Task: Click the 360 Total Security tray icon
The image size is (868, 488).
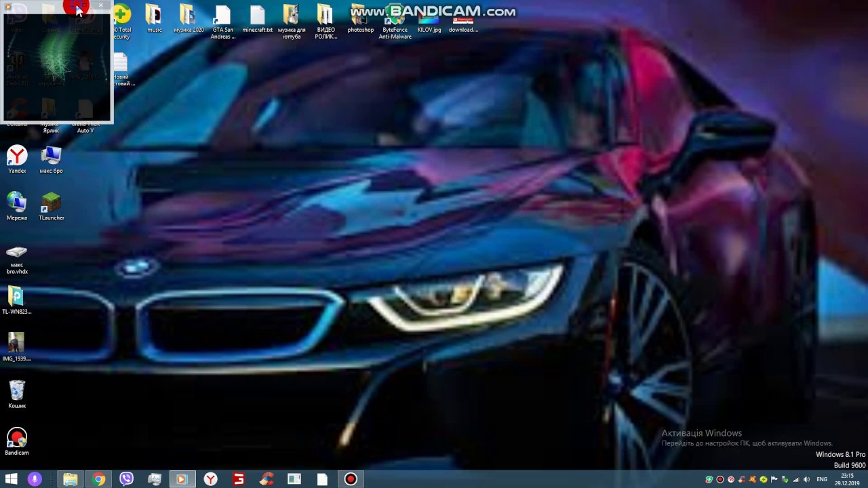Action: (764, 479)
